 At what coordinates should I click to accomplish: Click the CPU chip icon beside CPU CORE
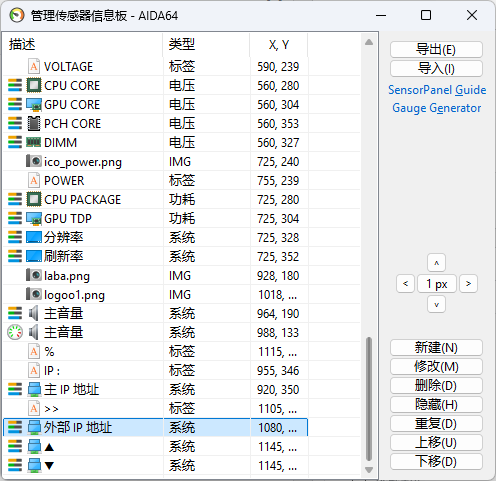34,85
